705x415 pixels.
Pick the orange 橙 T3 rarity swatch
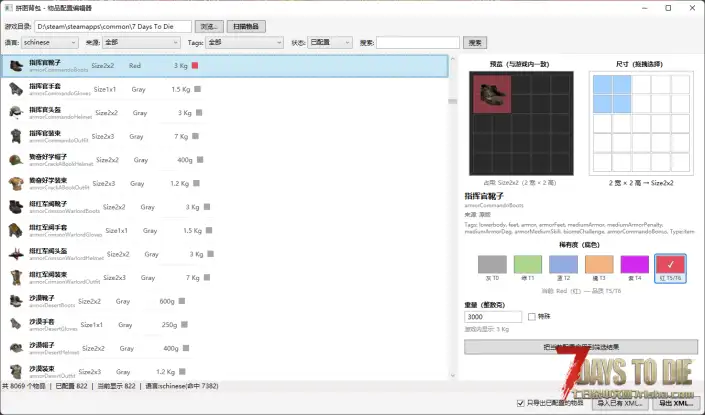pos(599,264)
